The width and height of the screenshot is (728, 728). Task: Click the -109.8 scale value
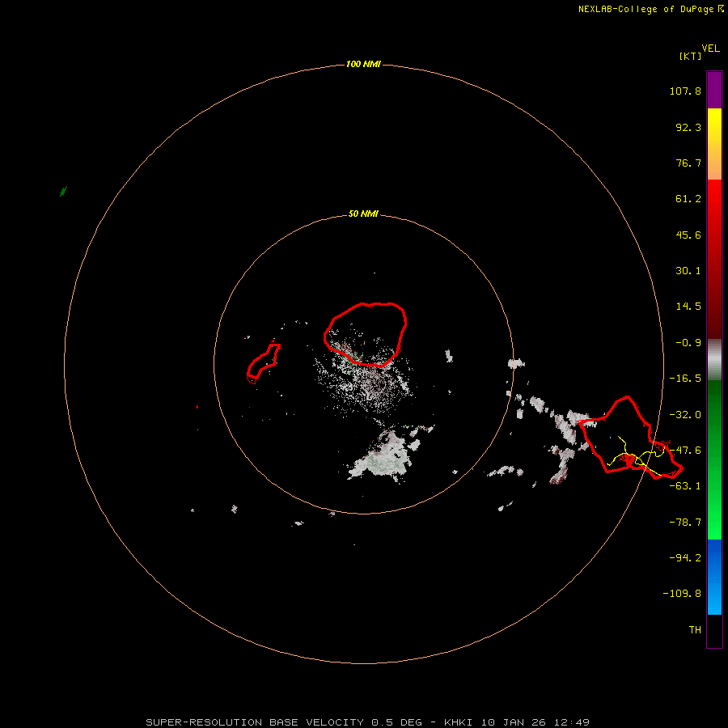(x=682, y=594)
